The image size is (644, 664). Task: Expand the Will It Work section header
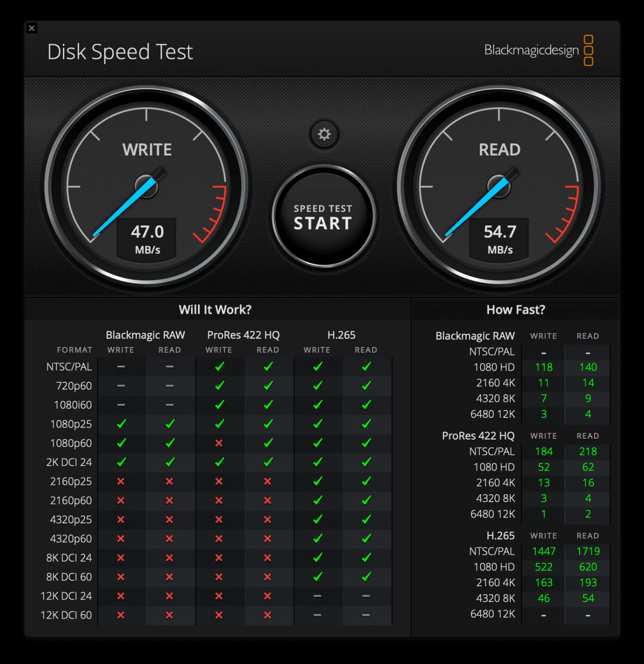(x=216, y=310)
